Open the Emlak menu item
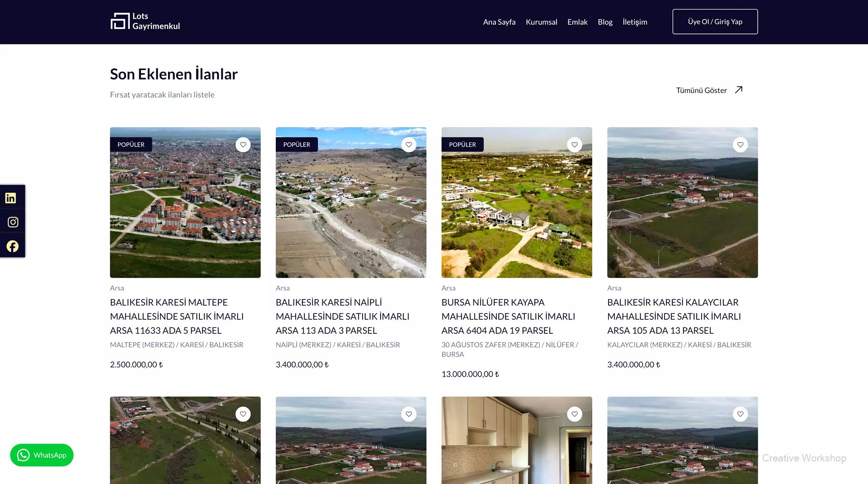This screenshot has height=484, width=868. (x=577, y=22)
